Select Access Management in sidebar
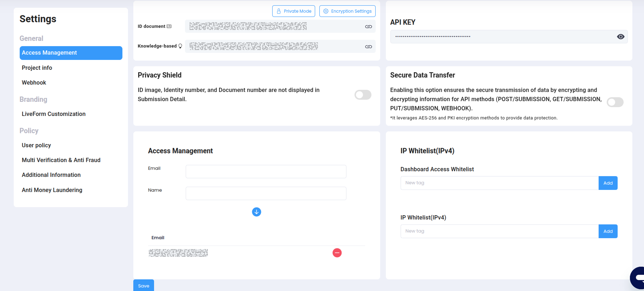Viewport: 644px width, 291px height. tap(71, 53)
